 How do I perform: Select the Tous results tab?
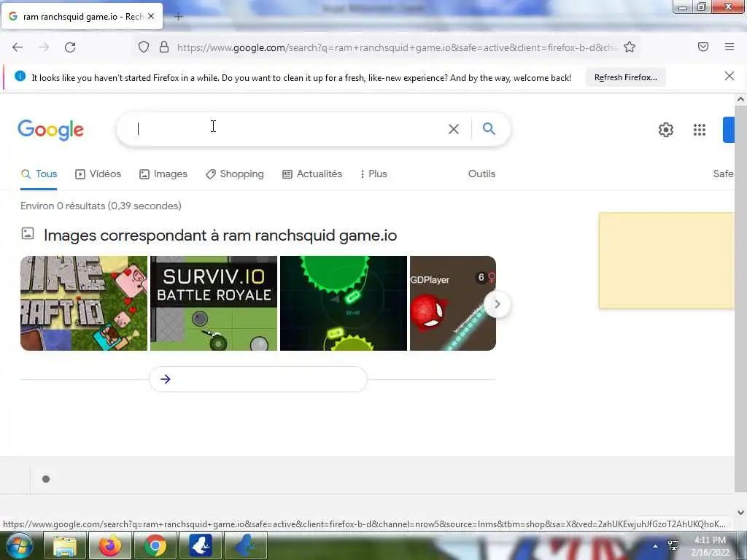[39, 174]
